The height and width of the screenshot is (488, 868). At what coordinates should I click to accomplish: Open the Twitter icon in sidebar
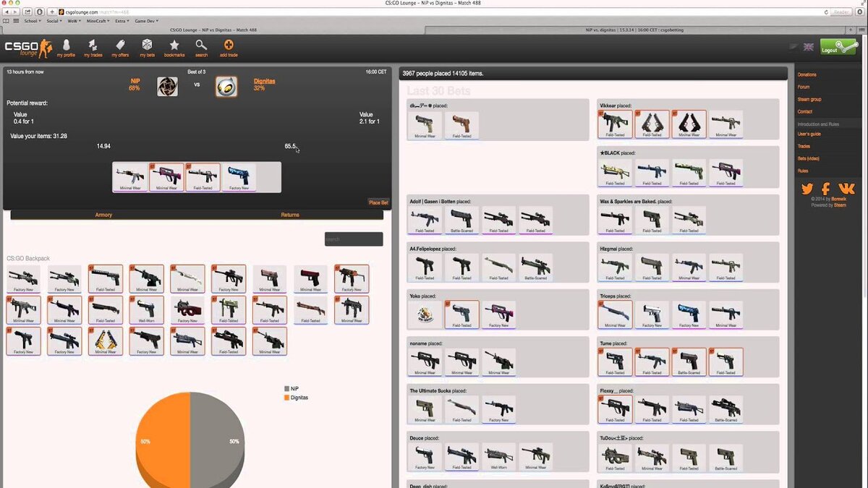(x=807, y=189)
